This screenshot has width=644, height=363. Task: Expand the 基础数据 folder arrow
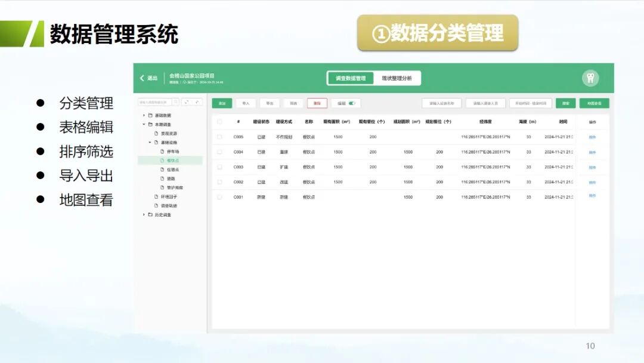coord(144,115)
